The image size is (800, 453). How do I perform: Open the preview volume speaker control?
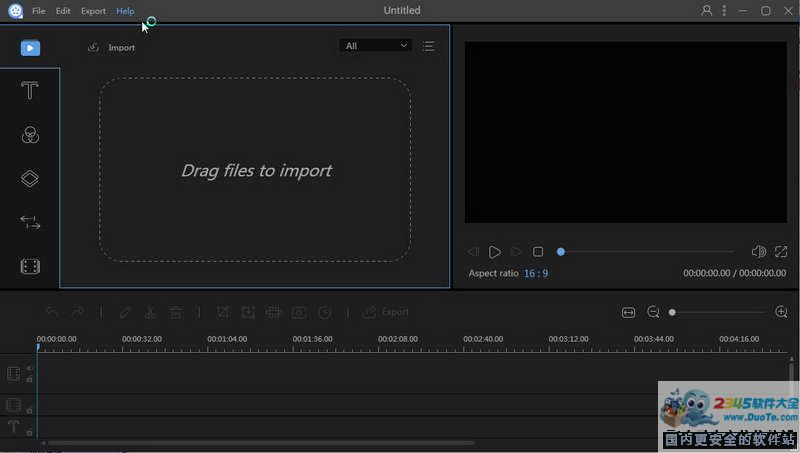tap(759, 251)
